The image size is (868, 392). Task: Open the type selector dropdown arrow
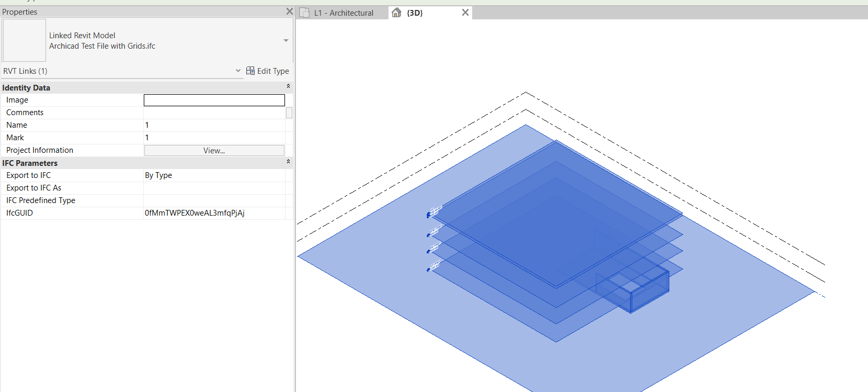click(285, 41)
